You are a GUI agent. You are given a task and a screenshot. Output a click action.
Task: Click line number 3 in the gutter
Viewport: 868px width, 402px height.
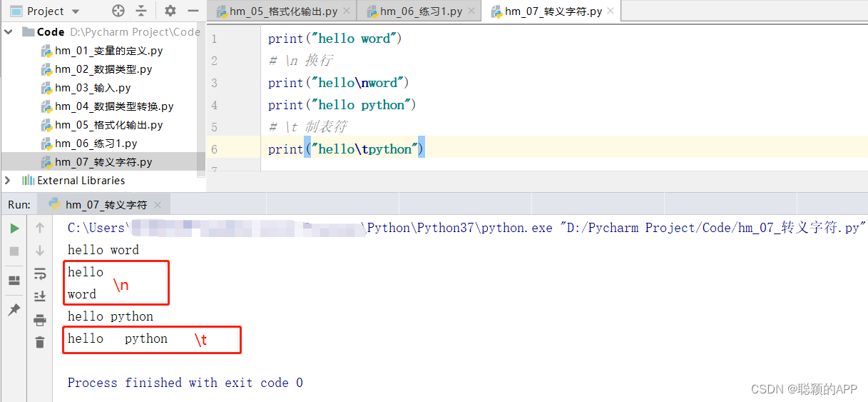[214, 83]
